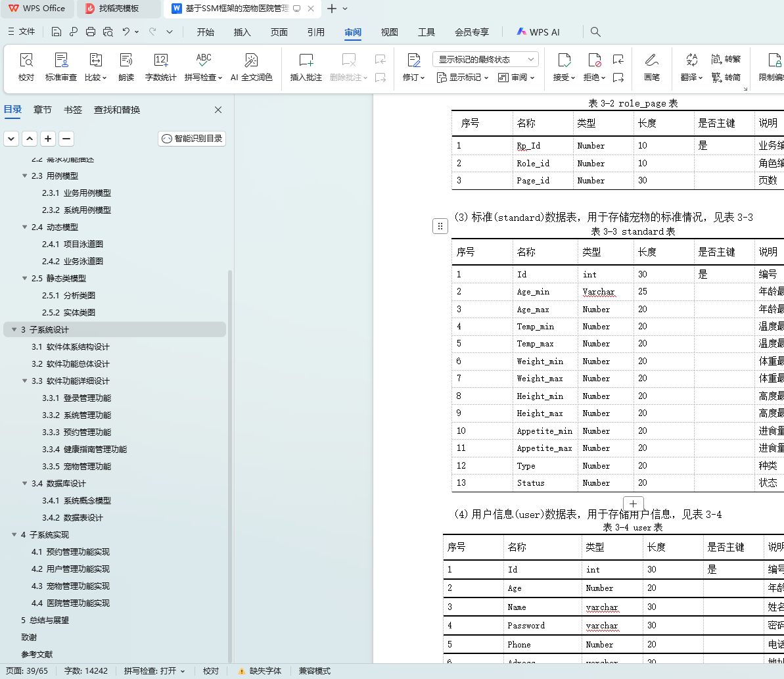The width and height of the screenshot is (784, 679).
Task: Open the 接受 accept dropdown
Action: coord(564,78)
